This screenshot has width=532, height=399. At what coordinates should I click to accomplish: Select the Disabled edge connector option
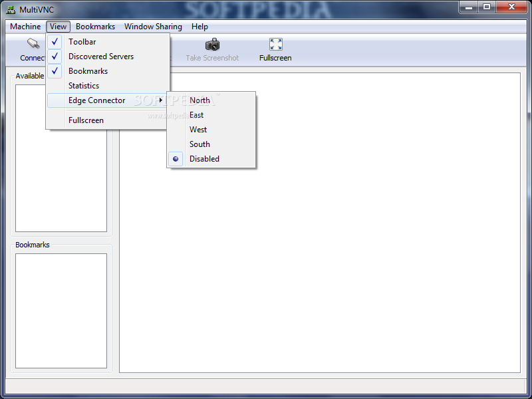[x=211, y=159]
